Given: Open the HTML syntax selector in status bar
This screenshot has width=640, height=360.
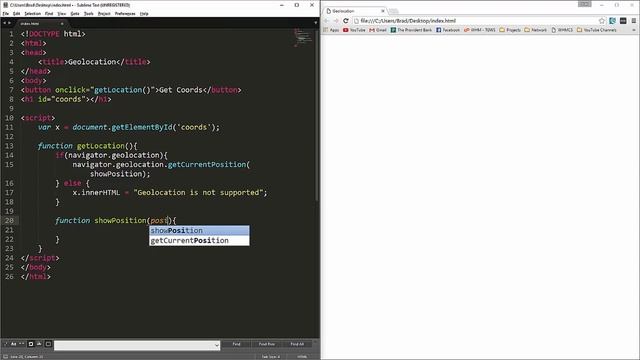Looking at the screenshot, I should (302, 356).
